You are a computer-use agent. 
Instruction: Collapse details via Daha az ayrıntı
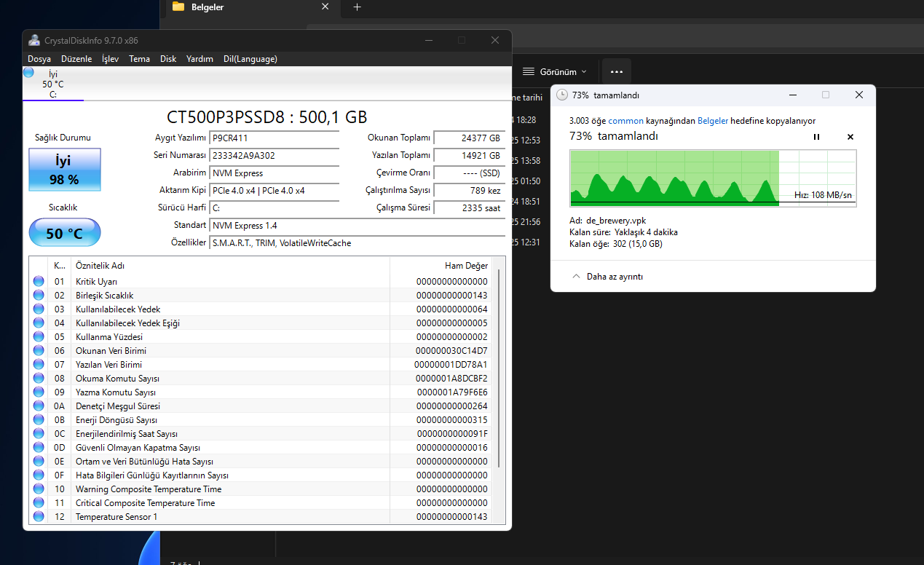(607, 277)
